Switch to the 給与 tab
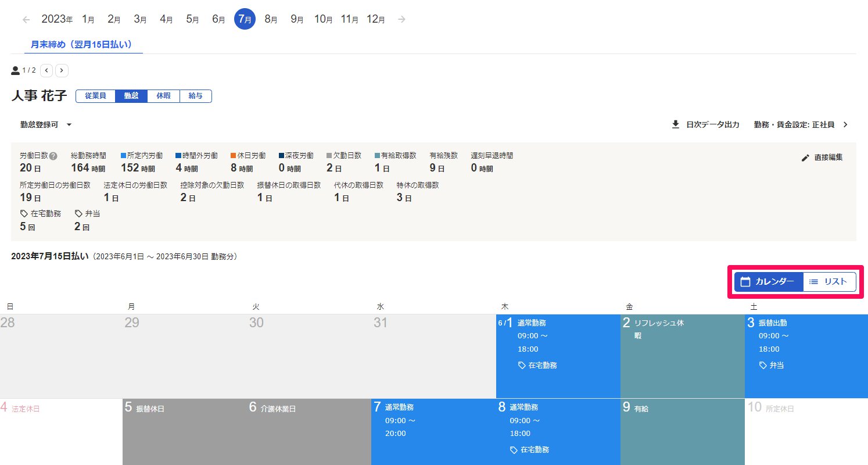Viewport: 868px width, 465px height. coord(196,96)
